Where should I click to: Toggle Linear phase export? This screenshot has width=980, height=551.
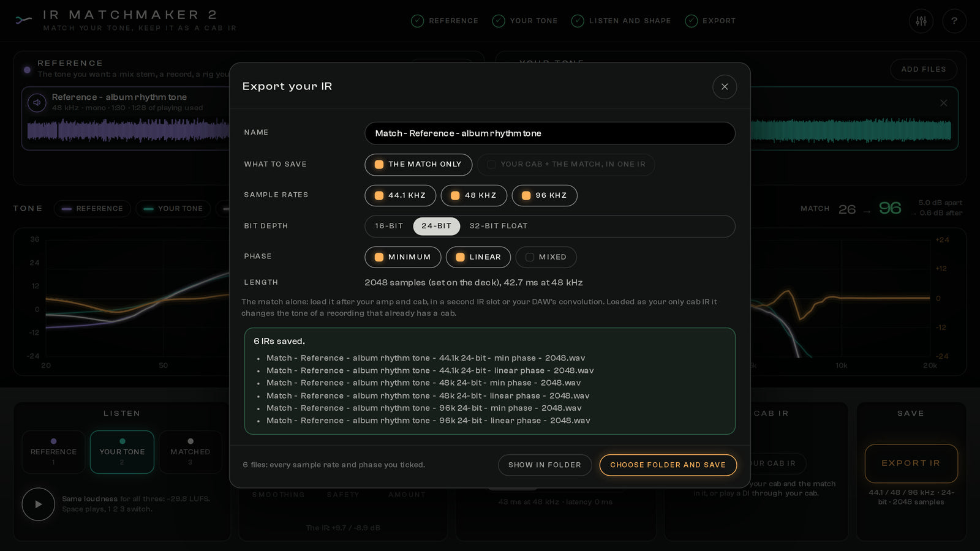point(478,257)
